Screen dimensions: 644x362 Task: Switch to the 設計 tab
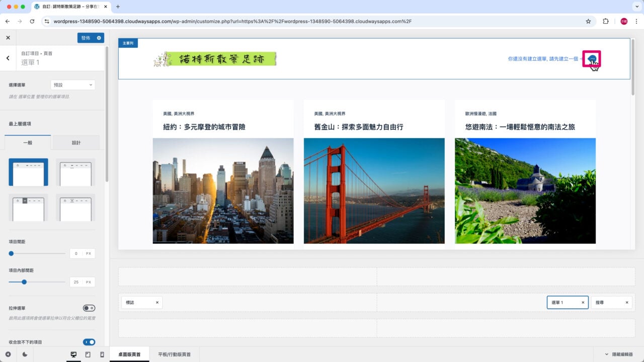[76, 143]
